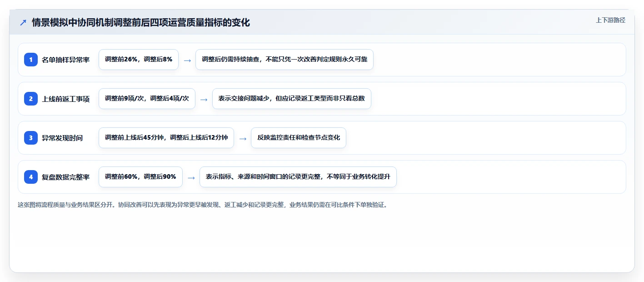This screenshot has width=644, height=282.
Task: Select the 复盘数据完整率 label
Action: (65, 177)
